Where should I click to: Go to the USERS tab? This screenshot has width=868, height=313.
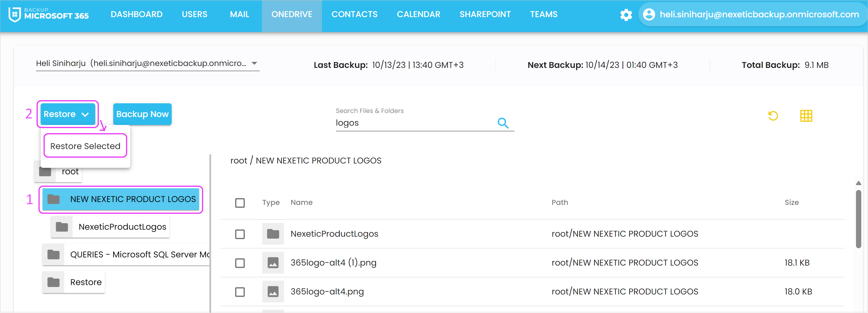pos(195,14)
